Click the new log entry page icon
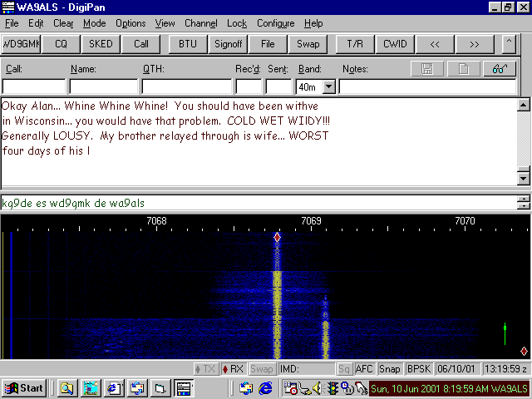The width and height of the screenshot is (532, 399). [465, 69]
